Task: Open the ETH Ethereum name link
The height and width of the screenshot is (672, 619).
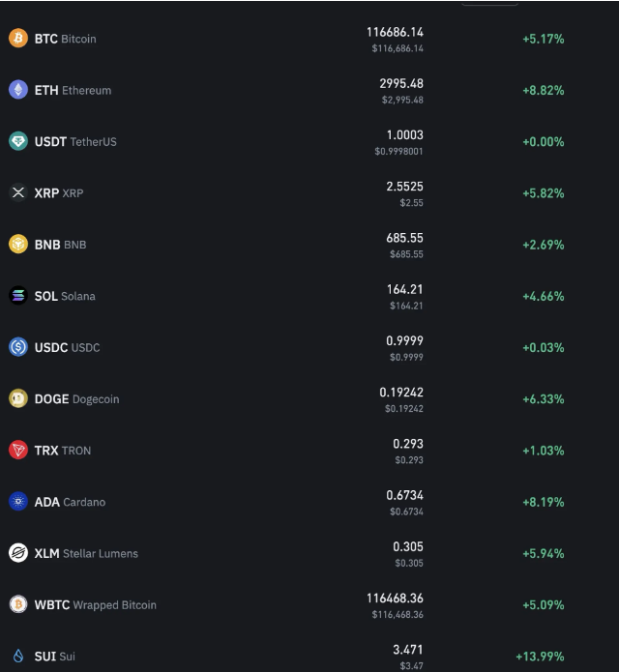Action: (x=73, y=90)
